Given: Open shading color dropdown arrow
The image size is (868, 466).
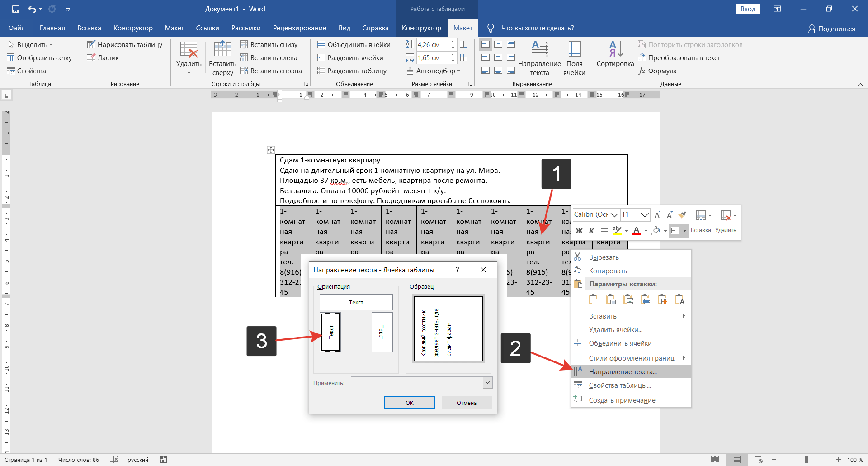Looking at the screenshot, I should tap(665, 231).
